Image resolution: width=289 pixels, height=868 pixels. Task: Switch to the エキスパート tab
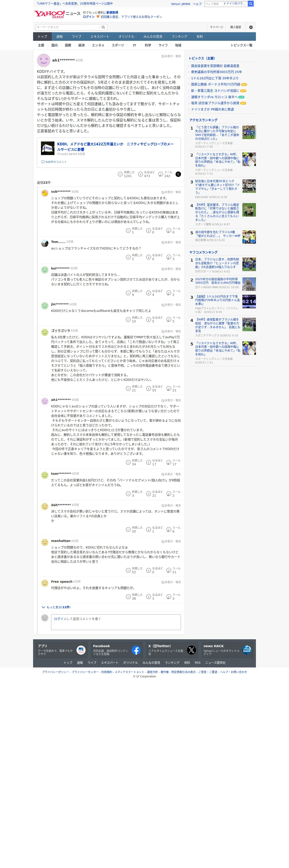pyautogui.click(x=99, y=36)
